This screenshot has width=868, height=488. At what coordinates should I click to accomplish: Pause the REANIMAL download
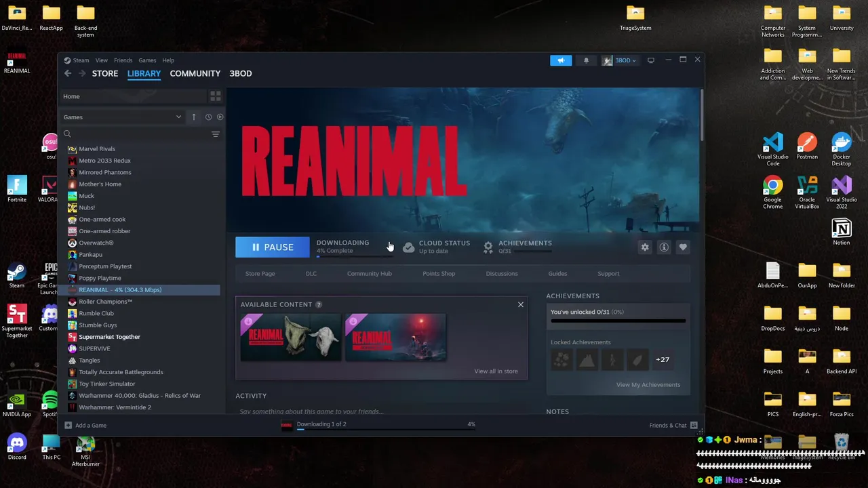[273, 247]
